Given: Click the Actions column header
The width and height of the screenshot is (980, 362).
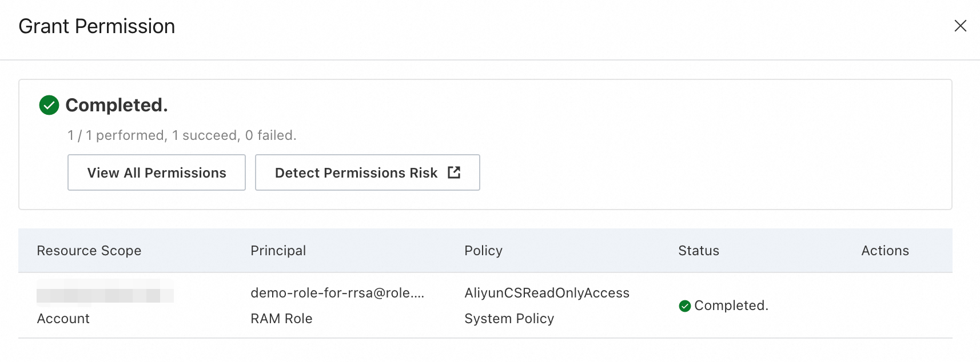Looking at the screenshot, I should [885, 251].
